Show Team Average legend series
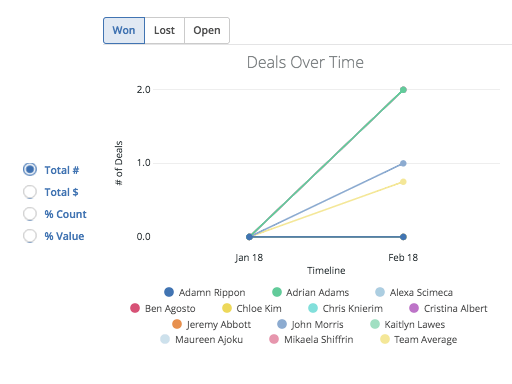 [x=419, y=340]
